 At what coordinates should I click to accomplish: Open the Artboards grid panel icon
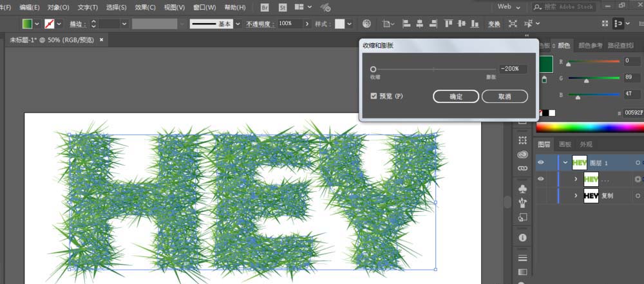pos(522,140)
